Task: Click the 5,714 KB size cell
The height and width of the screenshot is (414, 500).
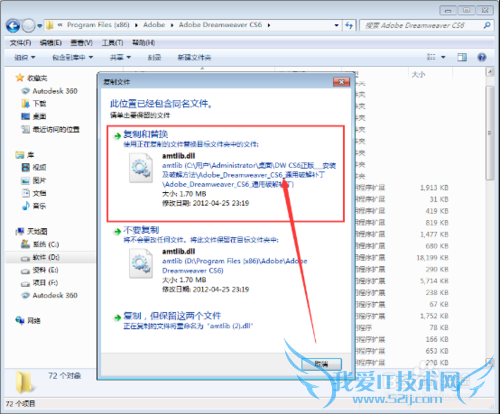Action: tap(434, 281)
